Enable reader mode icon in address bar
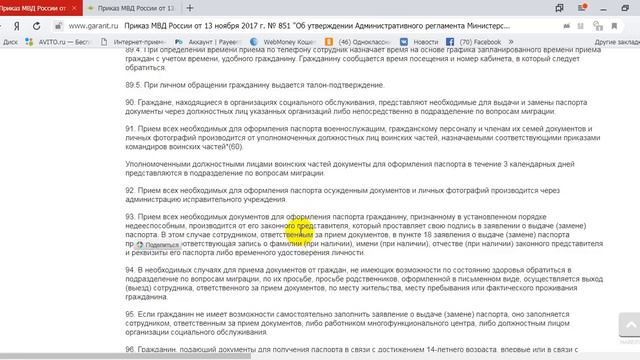 tap(580, 26)
